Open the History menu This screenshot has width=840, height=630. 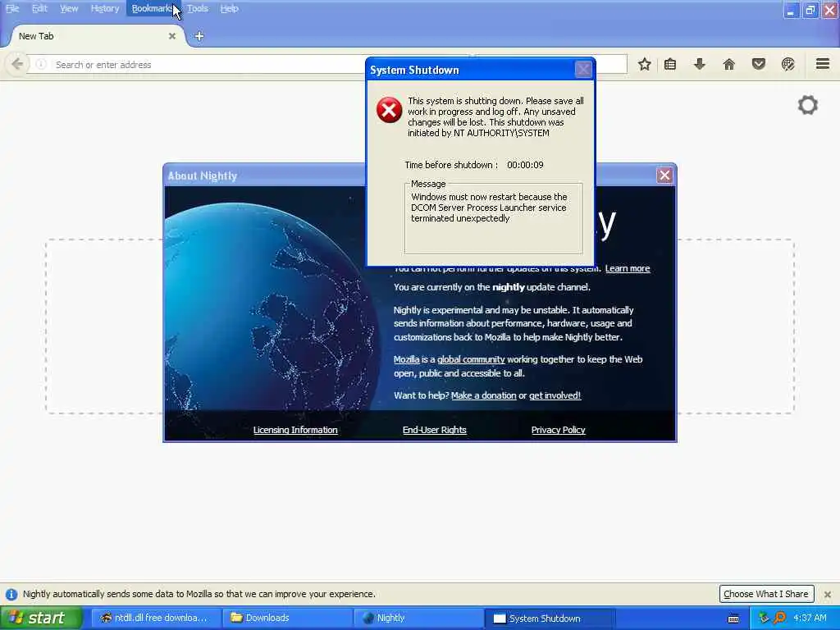point(104,8)
